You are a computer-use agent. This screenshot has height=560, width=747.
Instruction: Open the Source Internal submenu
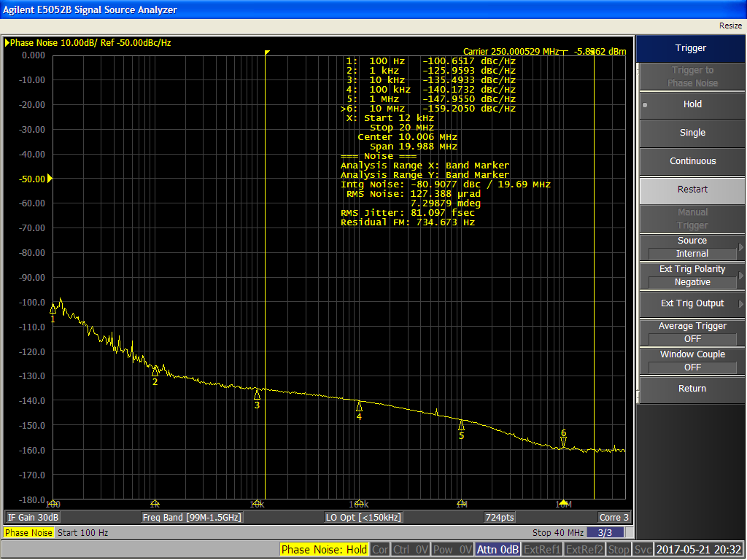tap(692, 246)
